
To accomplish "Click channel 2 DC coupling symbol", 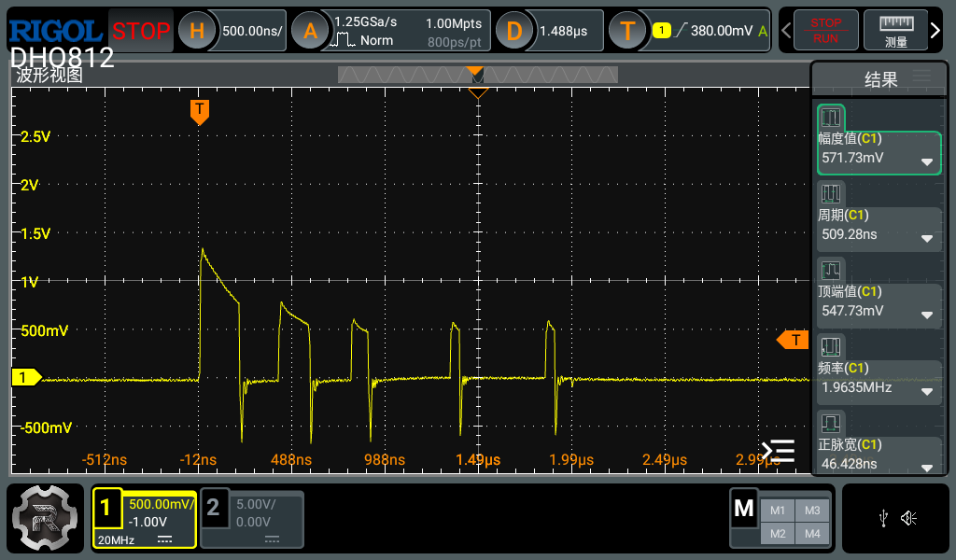I will pyautogui.click(x=272, y=539).
